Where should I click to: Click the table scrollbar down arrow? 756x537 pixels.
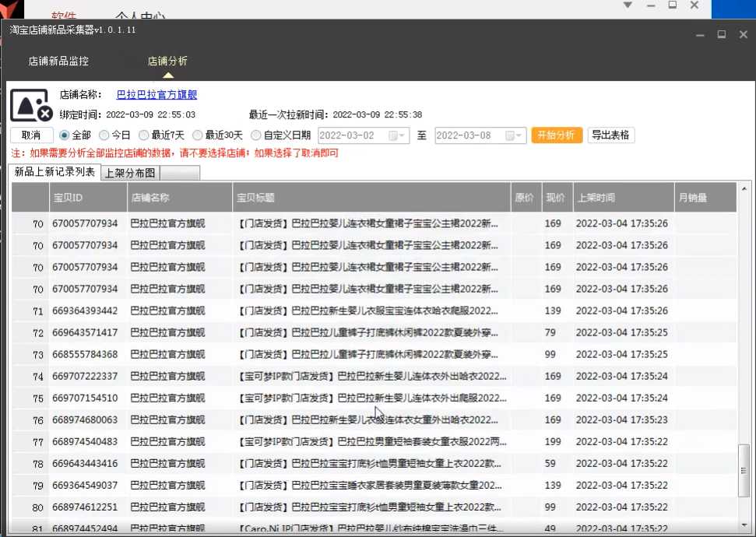tap(744, 525)
